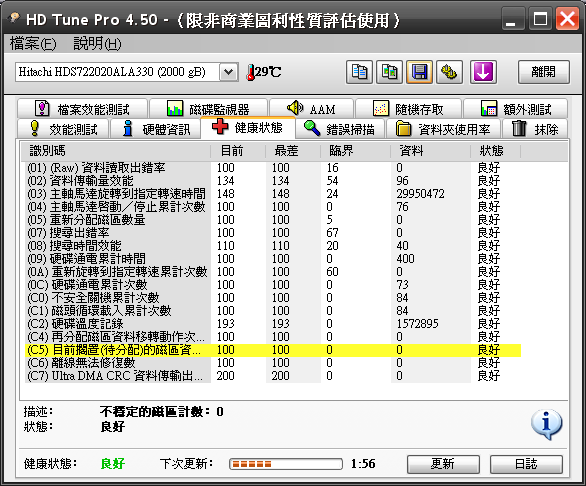Select the (C4) 再分配磁區資料移轉動作次 row

click(x=273, y=337)
